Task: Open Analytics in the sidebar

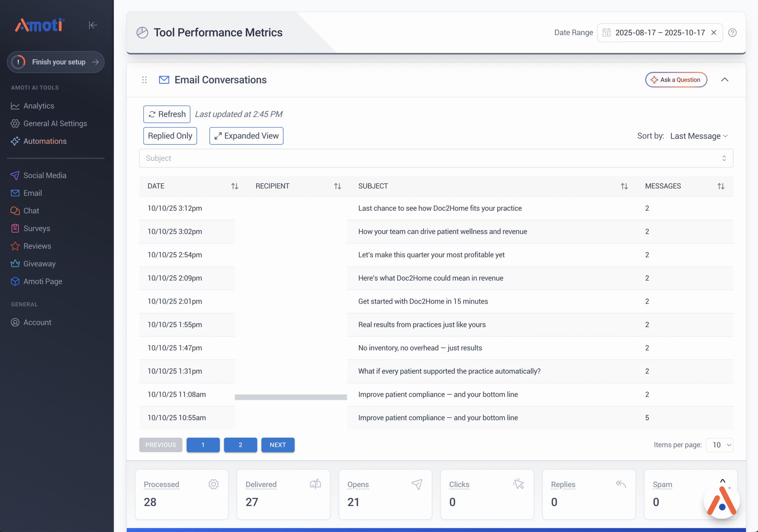Action: 38,106
